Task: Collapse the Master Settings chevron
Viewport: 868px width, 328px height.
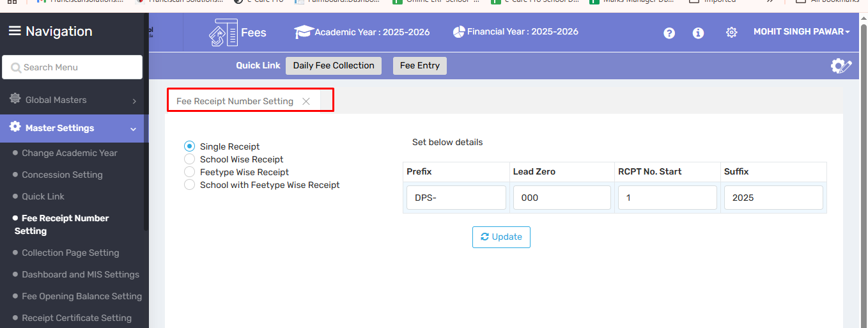Action: click(134, 129)
